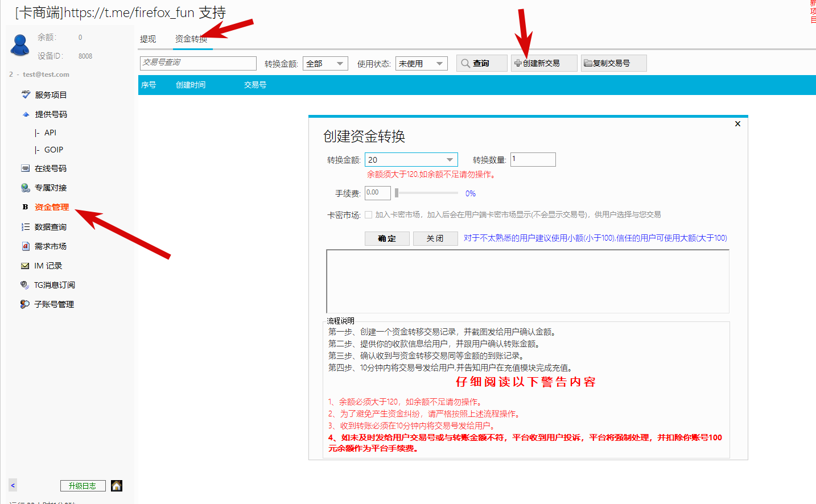Enable the 卡密市场 checkbox
Viewport: 816px width, 504px height.
point(368,214)
